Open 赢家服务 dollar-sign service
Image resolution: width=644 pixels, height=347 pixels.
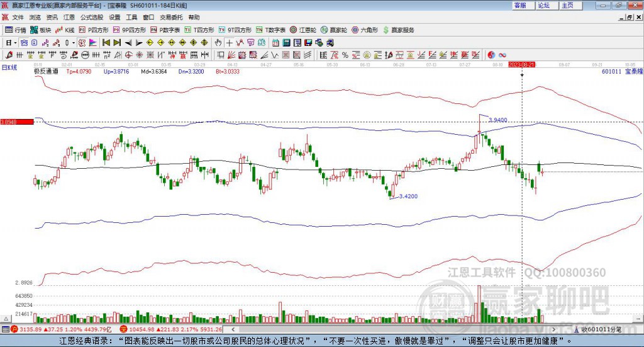[x=398, y=30]
